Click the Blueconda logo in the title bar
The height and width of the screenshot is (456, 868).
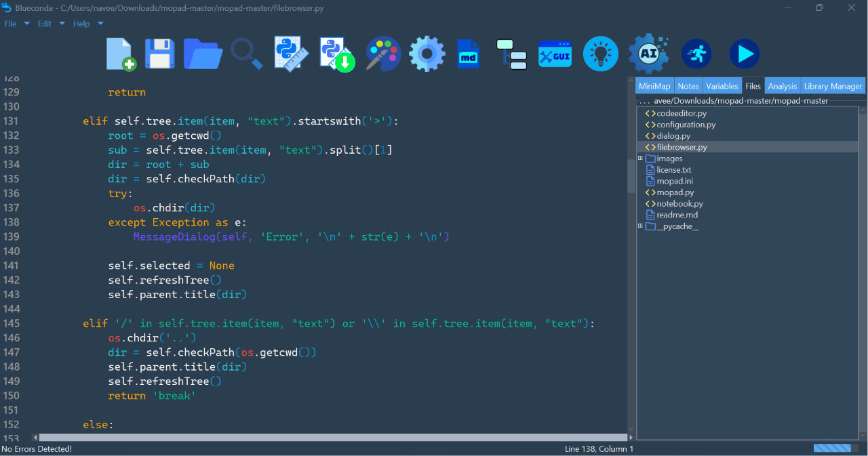click(7, 7)
